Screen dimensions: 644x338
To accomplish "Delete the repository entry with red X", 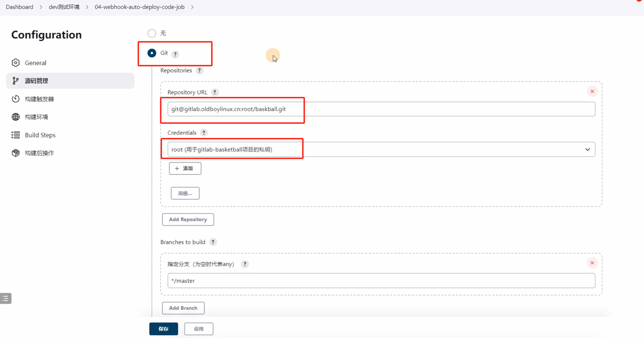I will point(592,91).
